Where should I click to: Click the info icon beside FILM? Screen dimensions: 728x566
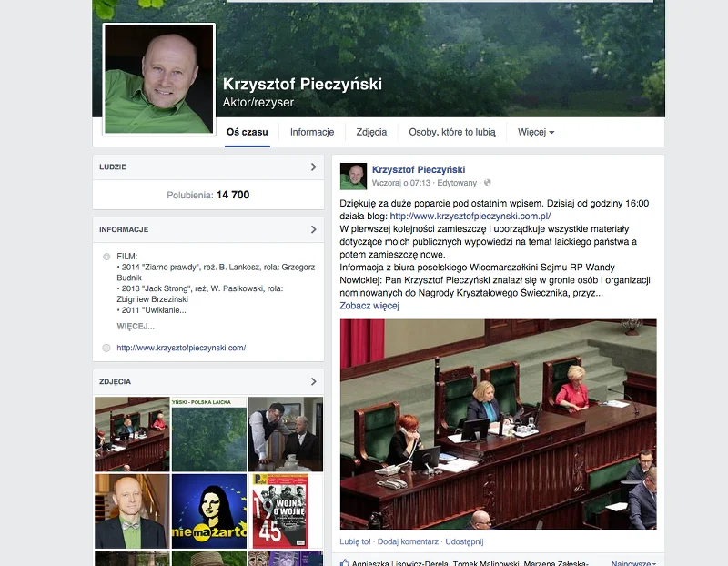click(x=106, y=257)
